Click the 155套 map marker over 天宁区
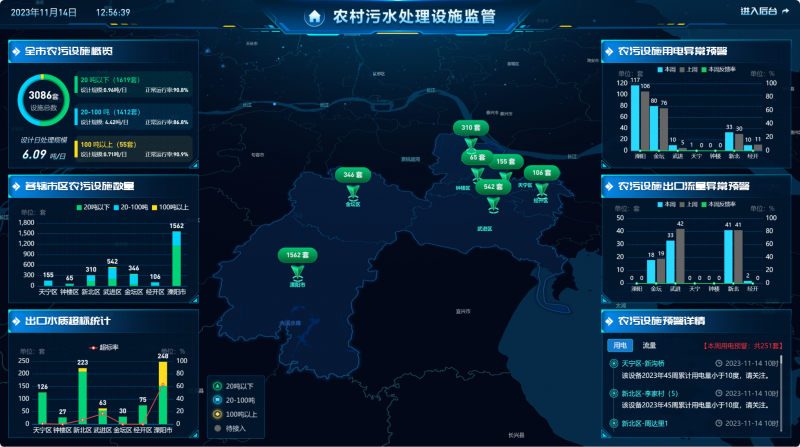 coord(505,161)
